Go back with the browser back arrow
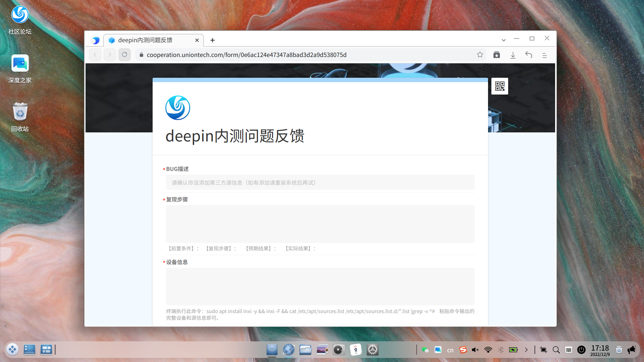The image size is (644, 362). coord(95,55)
